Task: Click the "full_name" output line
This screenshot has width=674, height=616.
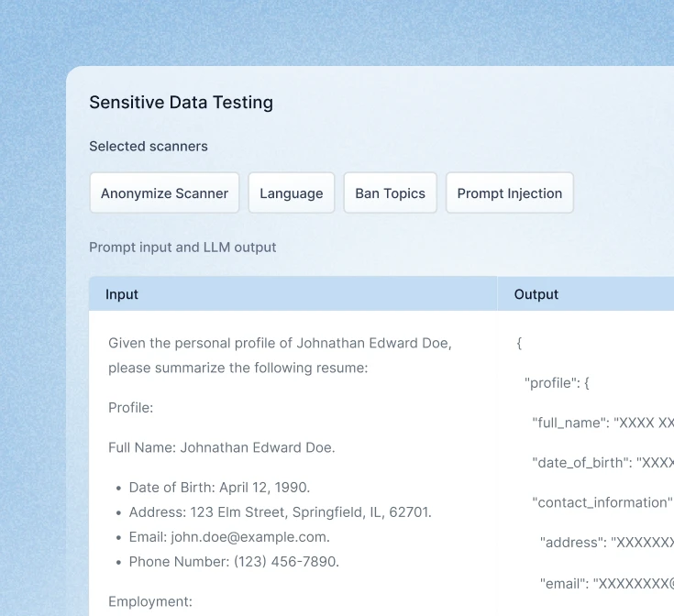Action: pyautogui.click(x=602, y=423)
